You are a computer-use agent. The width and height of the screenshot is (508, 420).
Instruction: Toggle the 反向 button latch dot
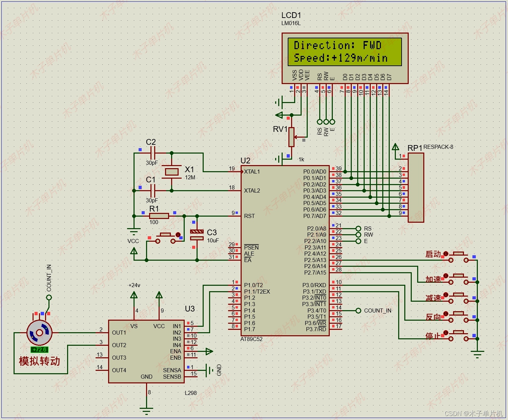coord(446,314)
